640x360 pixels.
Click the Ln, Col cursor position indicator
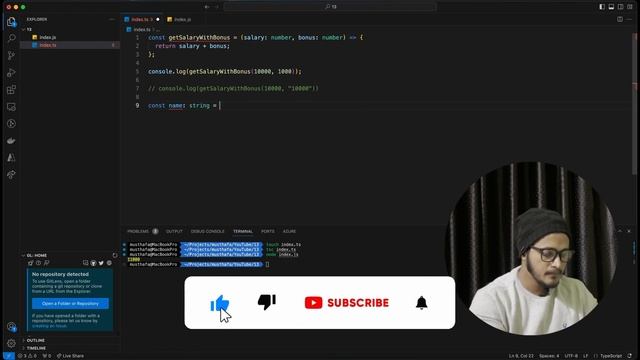521,356
